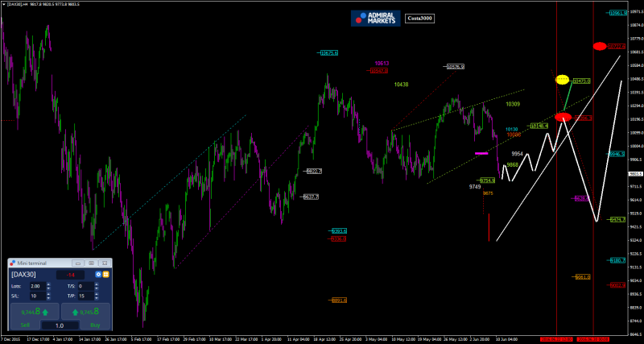Select the upper red ellipse near 10727
This screenshot has height=344, width=644.
point(600,46)
